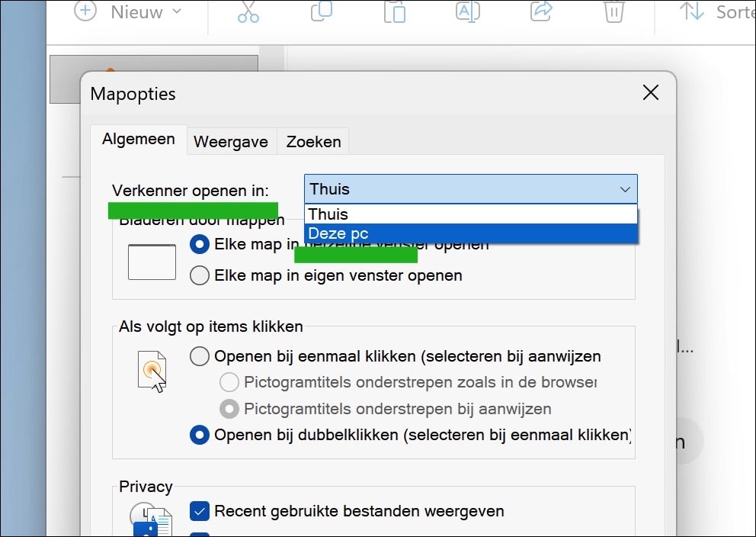Select the Copy icon in the toolbar

(321, 12)
